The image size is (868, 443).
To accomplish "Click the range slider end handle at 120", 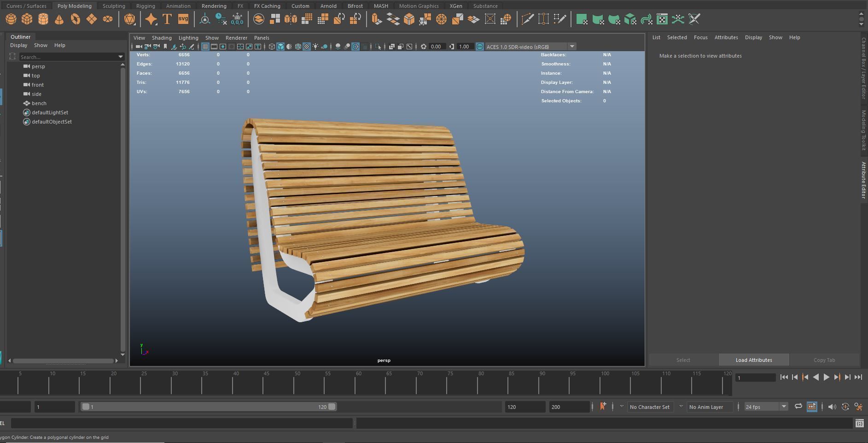I will point(332,407).
